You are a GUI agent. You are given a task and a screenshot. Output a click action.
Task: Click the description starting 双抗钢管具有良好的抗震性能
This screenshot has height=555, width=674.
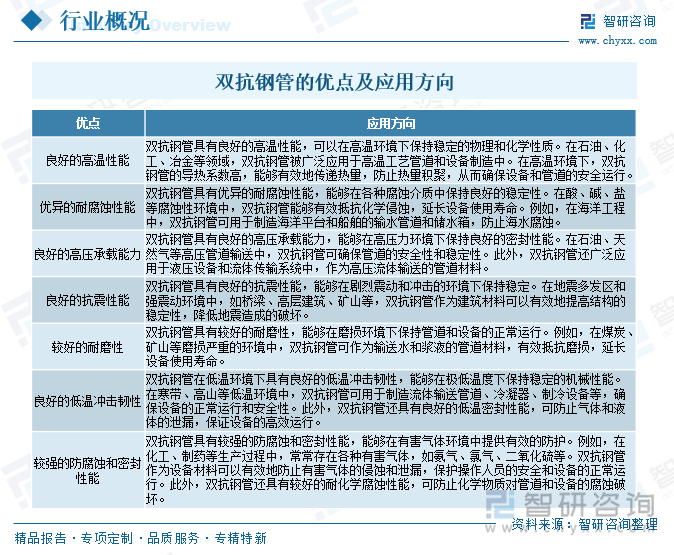pyautogui.click(x=390, y=300)
